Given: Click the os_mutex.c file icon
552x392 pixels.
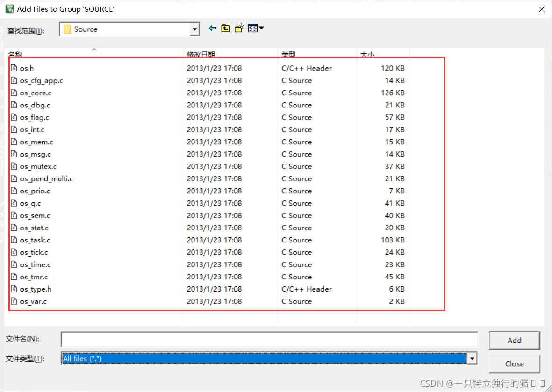Looking at the screenshot, I should pyautogui.click(x=14, y=166).
